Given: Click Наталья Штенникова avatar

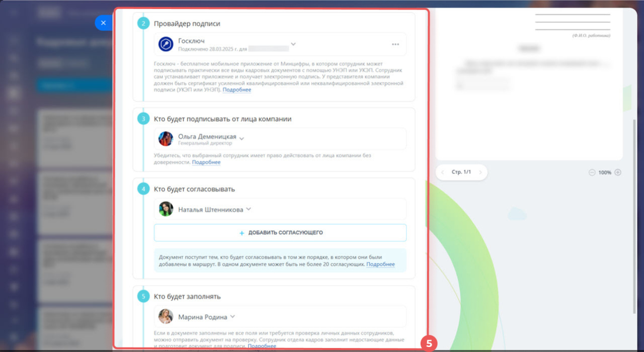Looking at the screenshot, I should [x=166, y=209].
